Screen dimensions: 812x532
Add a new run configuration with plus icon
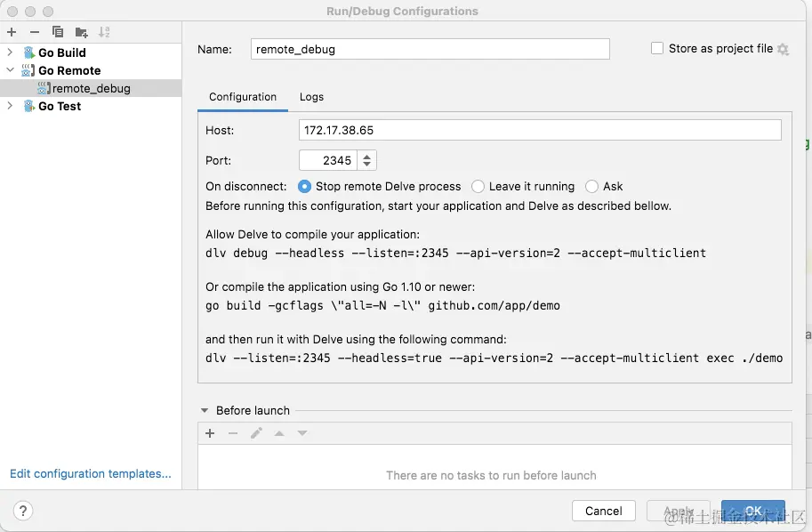(x=12, y=32)
